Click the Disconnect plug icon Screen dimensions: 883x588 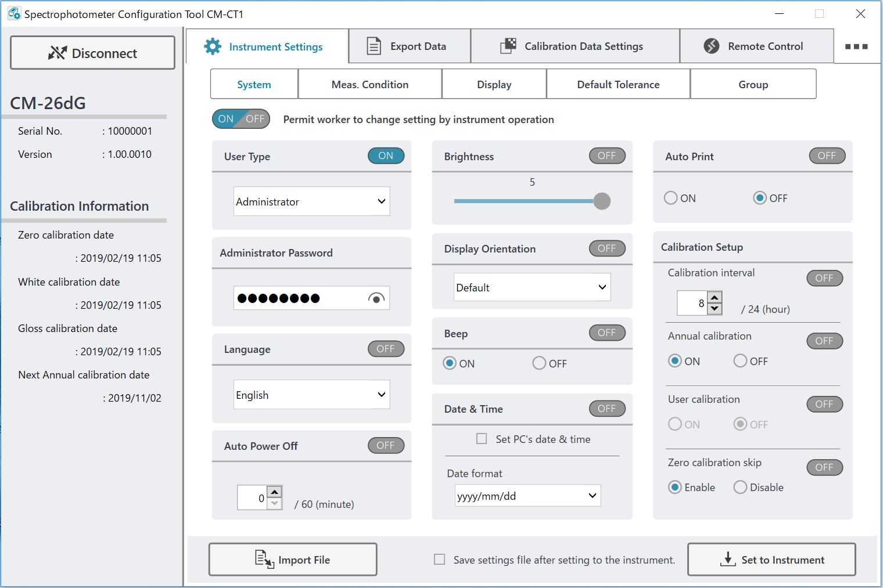[57, 53]
